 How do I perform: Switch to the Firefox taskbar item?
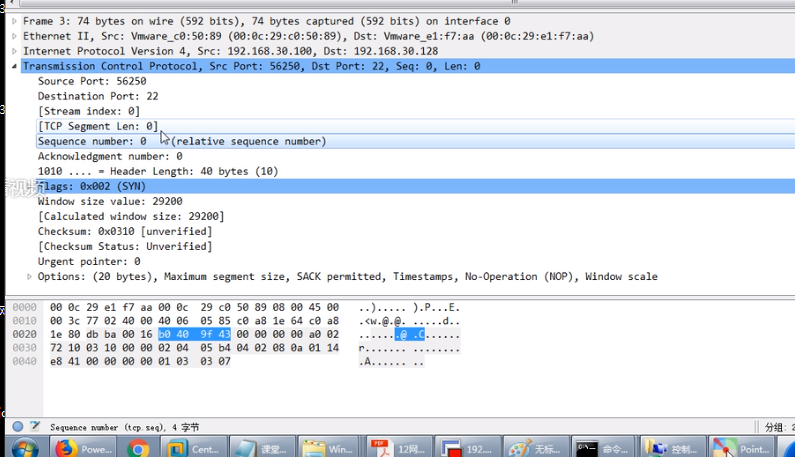click(x=84, y=447)
